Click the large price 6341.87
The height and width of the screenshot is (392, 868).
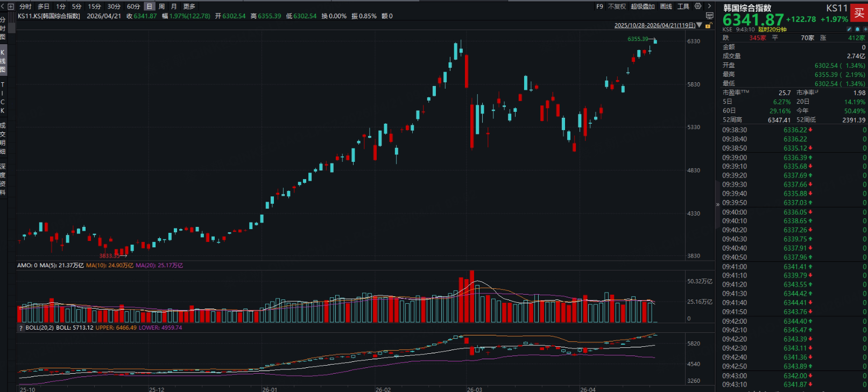[x=753, y=20]
